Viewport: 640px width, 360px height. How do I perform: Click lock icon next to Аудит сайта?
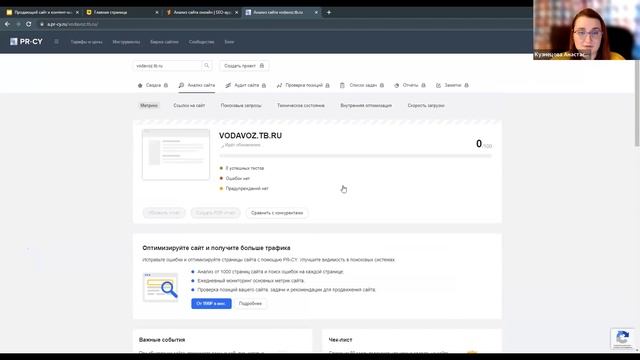(264, 85)
